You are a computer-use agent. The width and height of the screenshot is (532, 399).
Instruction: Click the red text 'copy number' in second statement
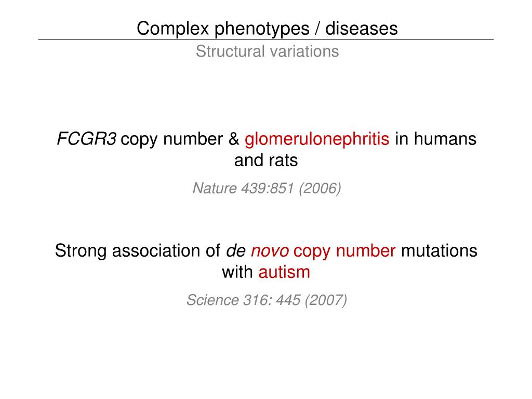[344, 252]
